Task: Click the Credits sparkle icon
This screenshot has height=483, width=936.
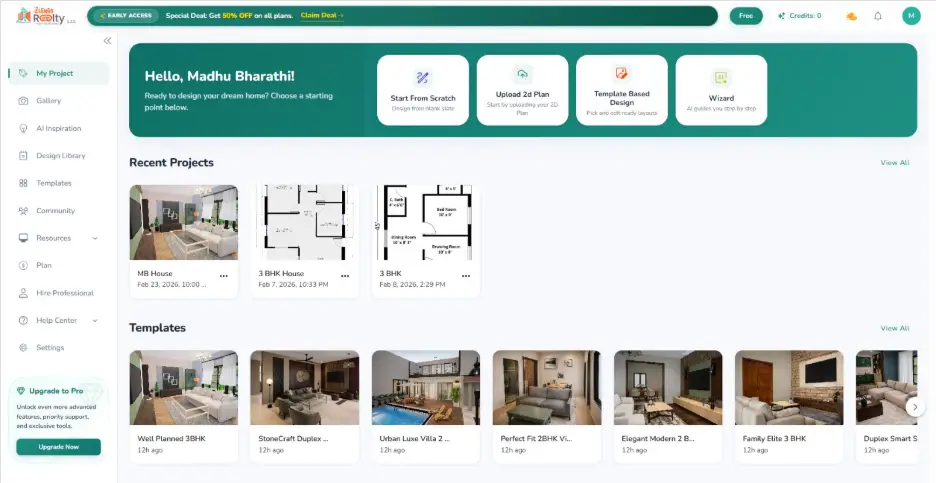Action: coord(781,16)
